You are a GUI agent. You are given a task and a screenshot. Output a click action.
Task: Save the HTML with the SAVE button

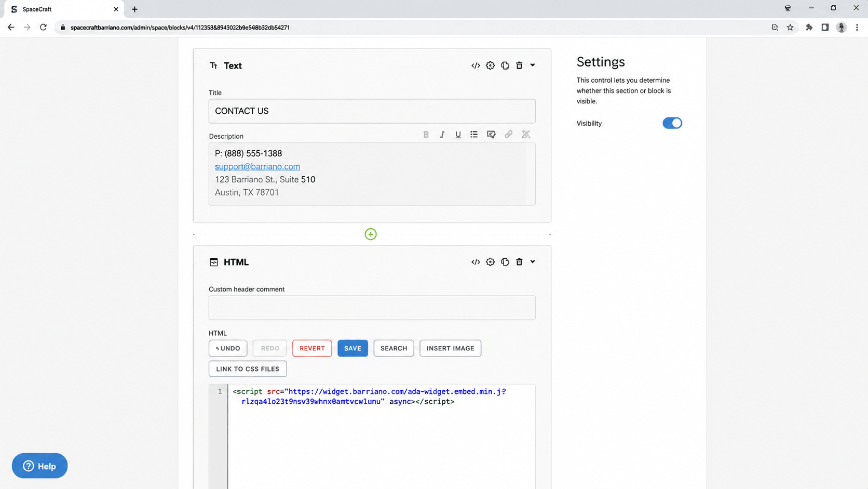[352, 348]
